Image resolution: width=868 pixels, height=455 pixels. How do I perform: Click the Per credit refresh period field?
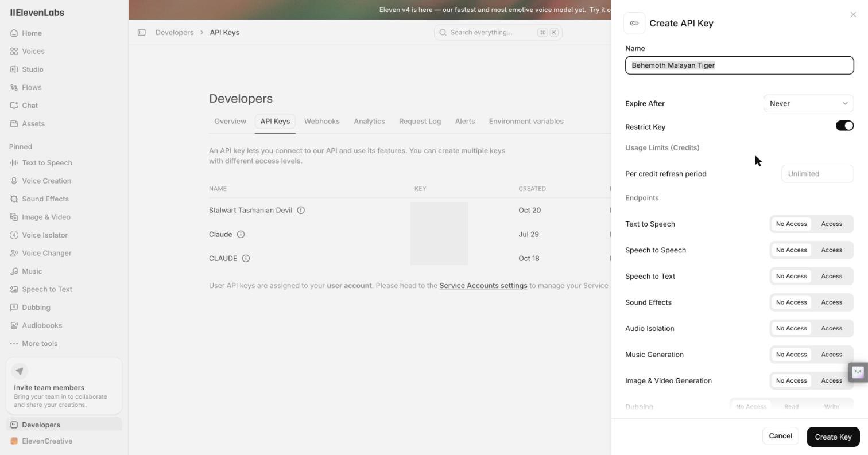click(817, 174)
